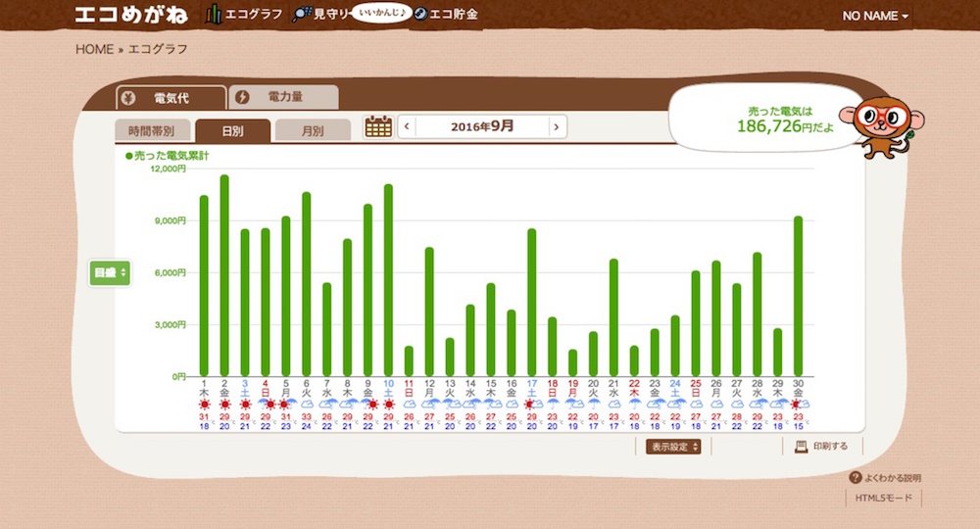980x529 pixels.
Task: Click the sunny weather icon for day 1
Action: (x=204, y=405)
